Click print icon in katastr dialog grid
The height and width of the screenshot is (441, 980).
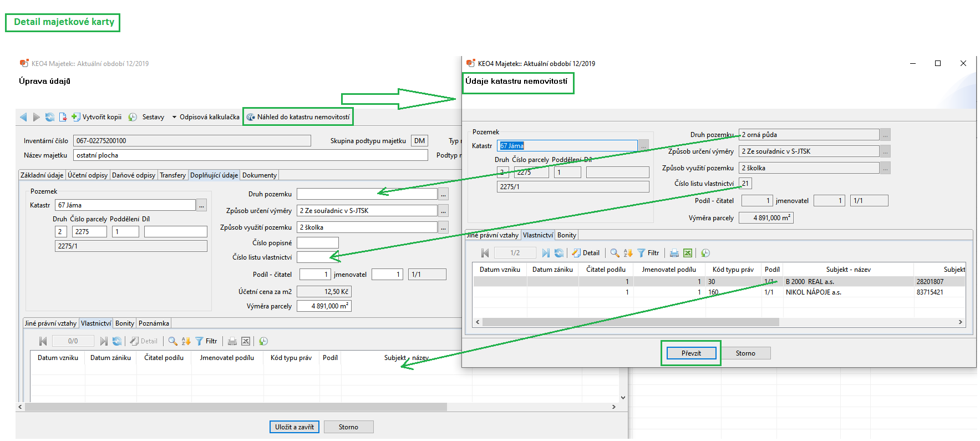(x=674, y=253)
